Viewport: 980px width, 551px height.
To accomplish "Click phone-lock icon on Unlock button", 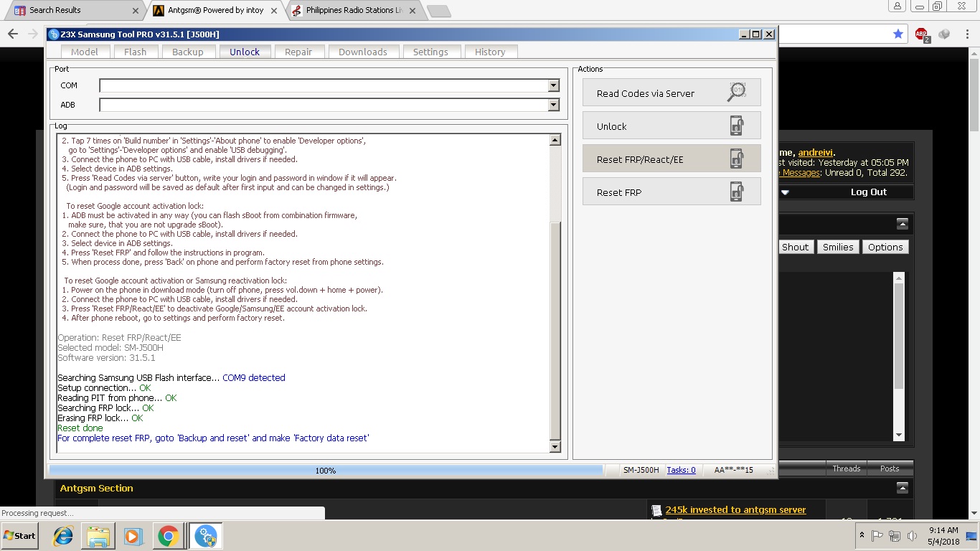I will [737, 126].
